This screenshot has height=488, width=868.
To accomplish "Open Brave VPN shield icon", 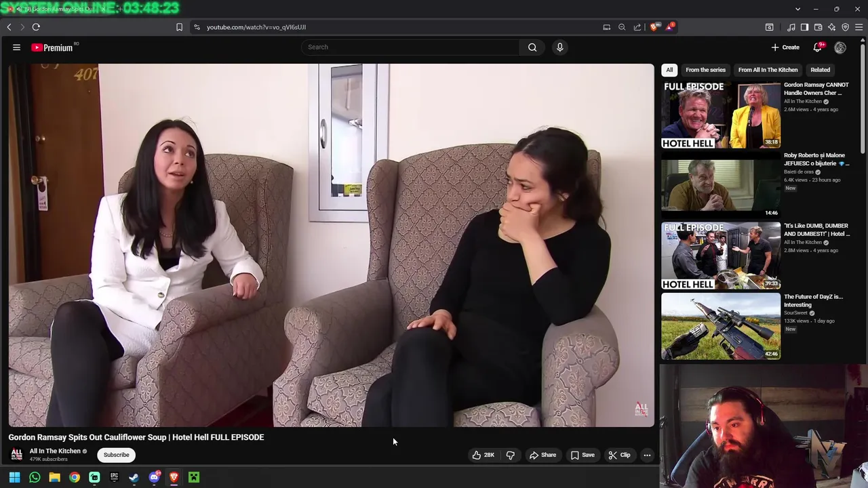I will point(845,27).
